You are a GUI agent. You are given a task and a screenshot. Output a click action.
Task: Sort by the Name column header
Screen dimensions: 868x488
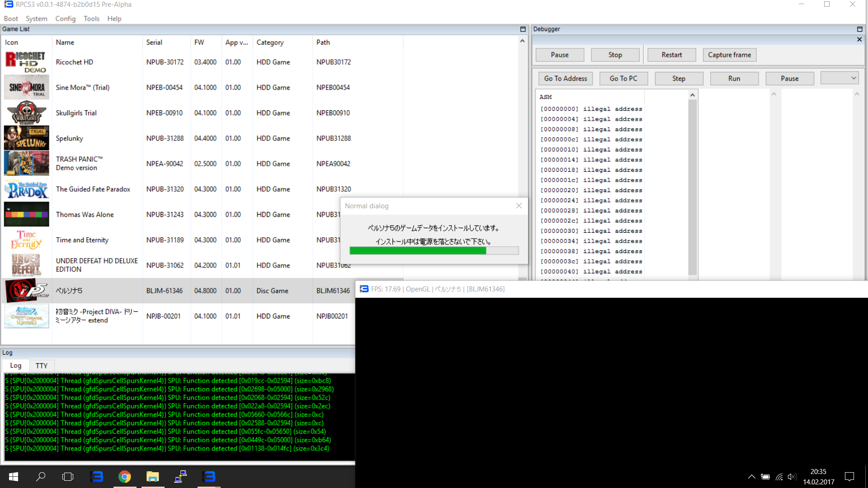click(x=97, y=42)
